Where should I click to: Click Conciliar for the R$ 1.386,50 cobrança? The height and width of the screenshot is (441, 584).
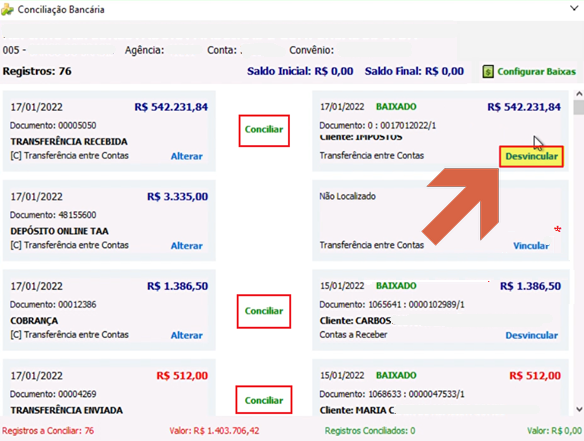coord(264,311)
